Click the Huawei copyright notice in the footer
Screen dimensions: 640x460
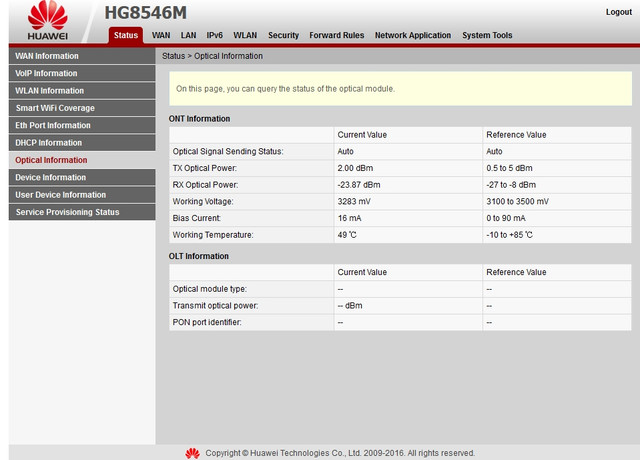340,453
